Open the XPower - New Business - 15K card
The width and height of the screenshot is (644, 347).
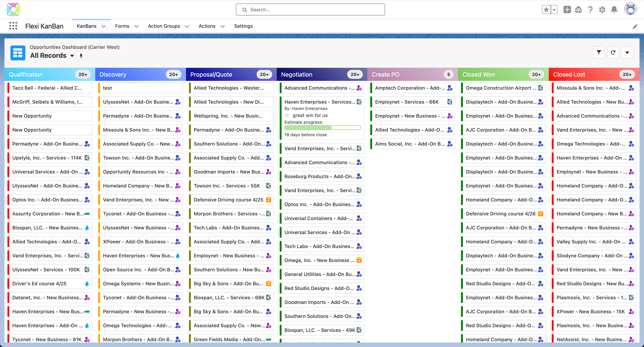point(594,312)
